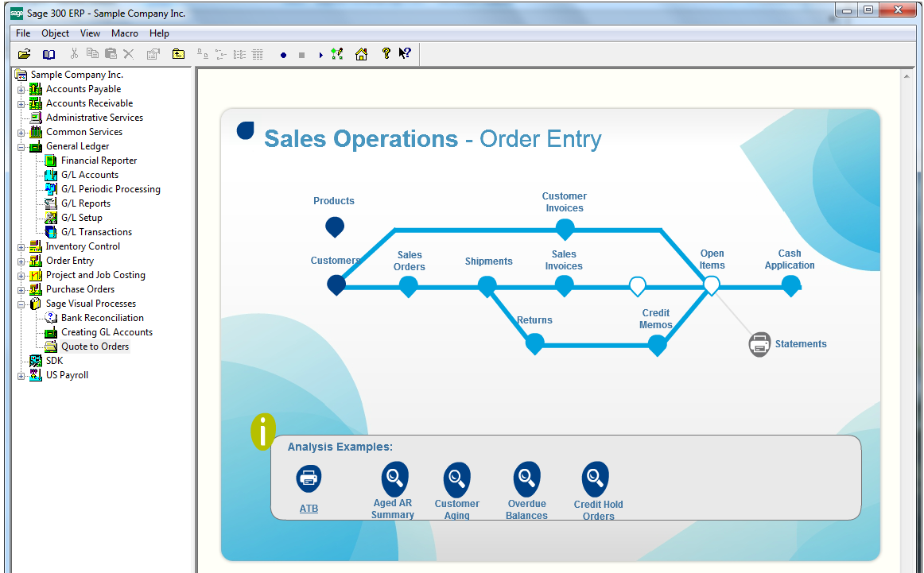Screen dimensions: 924x573
Task: Click the Open Company folder toolbar icon
Action: pyautogui.click(x=24, y=54)
